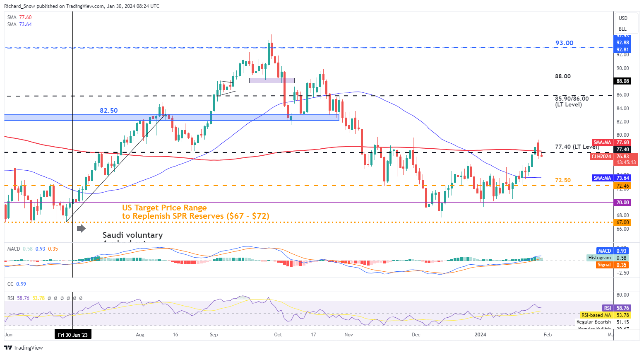644x355 pixels.
Task: Select the blue 93.00 annotation text
Action: (564, 43)
